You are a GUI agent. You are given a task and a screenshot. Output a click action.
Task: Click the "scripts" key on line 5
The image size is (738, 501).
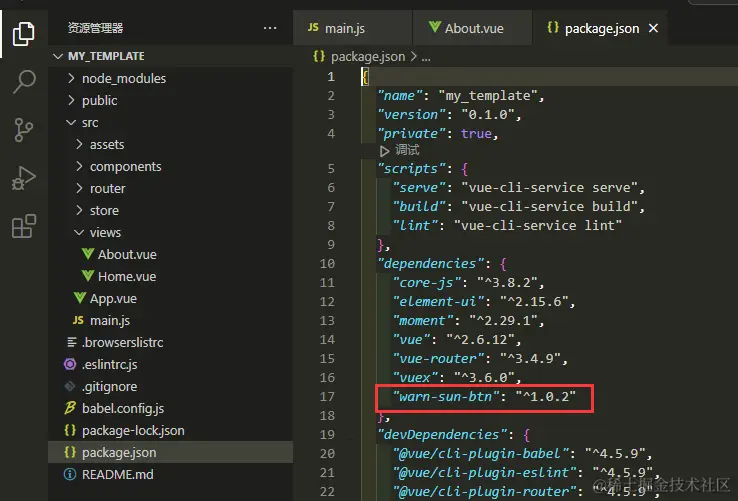tap(411, 169)
